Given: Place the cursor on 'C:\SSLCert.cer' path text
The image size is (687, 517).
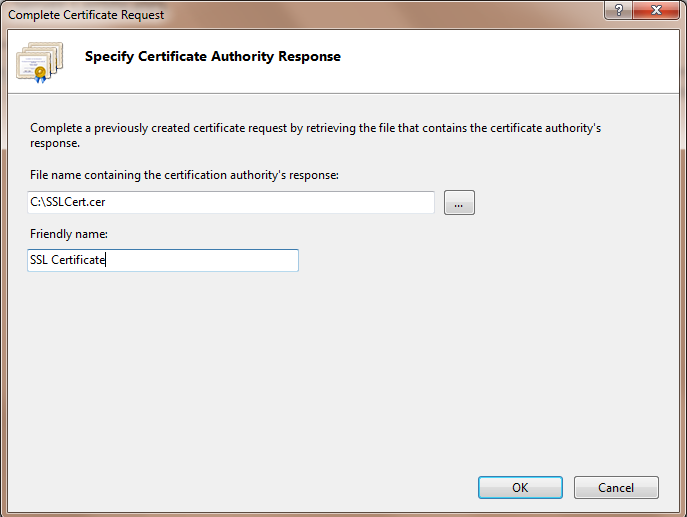Looking at the screenshot, I should point(68,203).
